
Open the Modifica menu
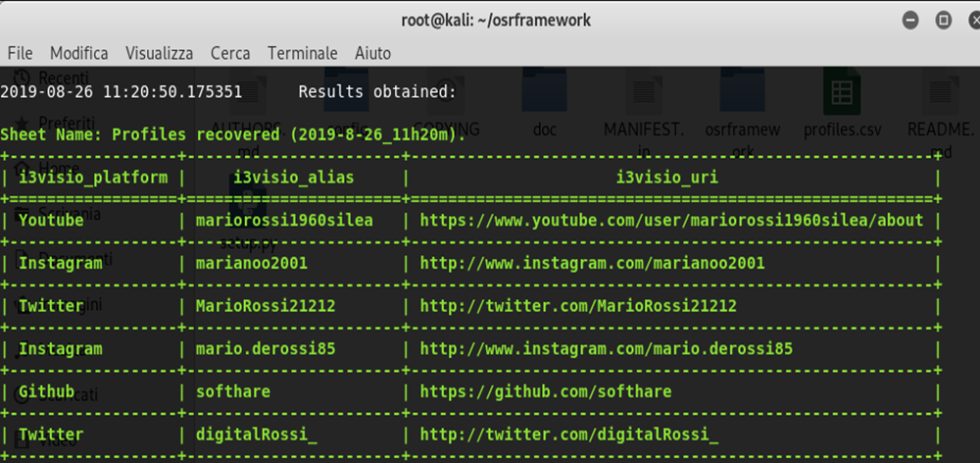click(78, 53)
